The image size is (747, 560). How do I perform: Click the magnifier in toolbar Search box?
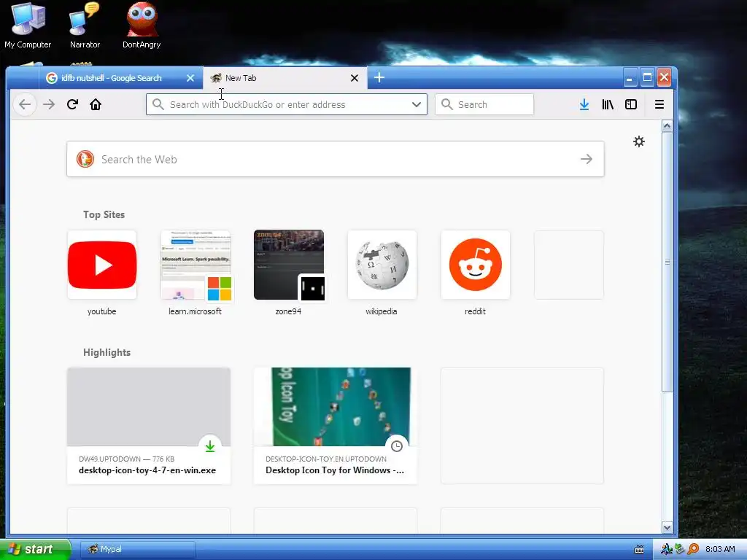[446, 104]
